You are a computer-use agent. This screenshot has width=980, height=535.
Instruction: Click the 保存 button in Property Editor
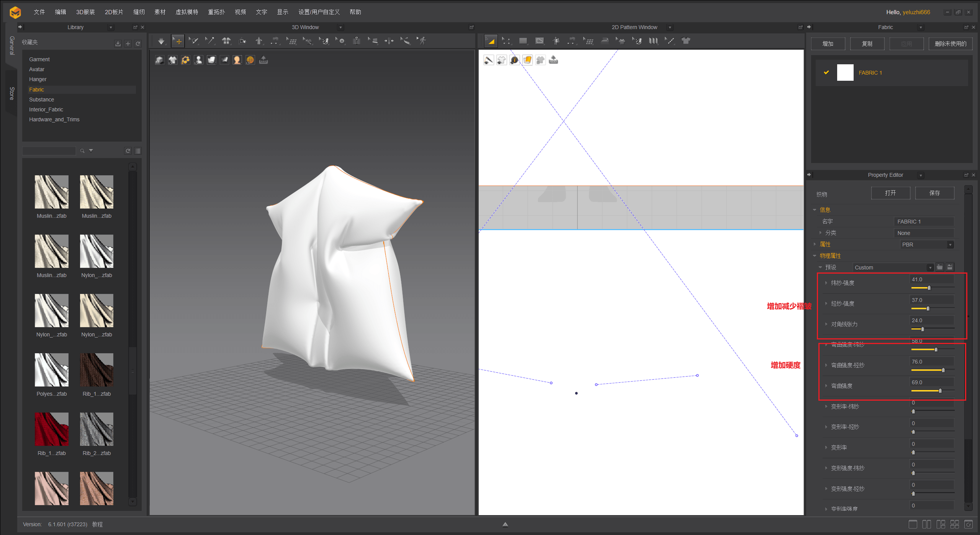[x=934, y=193]
